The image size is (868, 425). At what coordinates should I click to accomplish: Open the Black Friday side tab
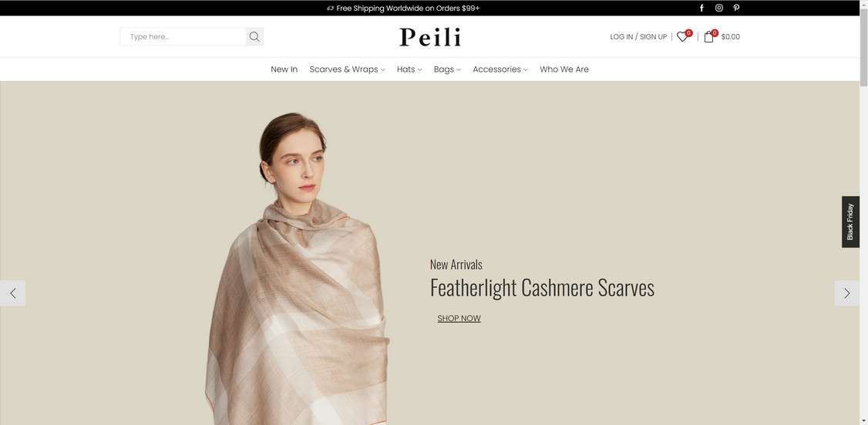click(x=850, y=221)
